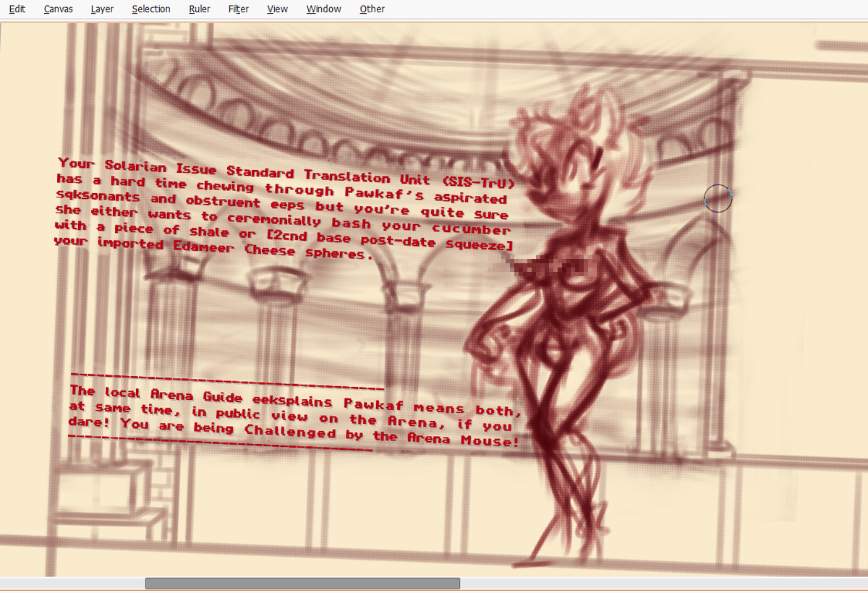
Task: Open the View menu
Action: [x=277, y=9]
